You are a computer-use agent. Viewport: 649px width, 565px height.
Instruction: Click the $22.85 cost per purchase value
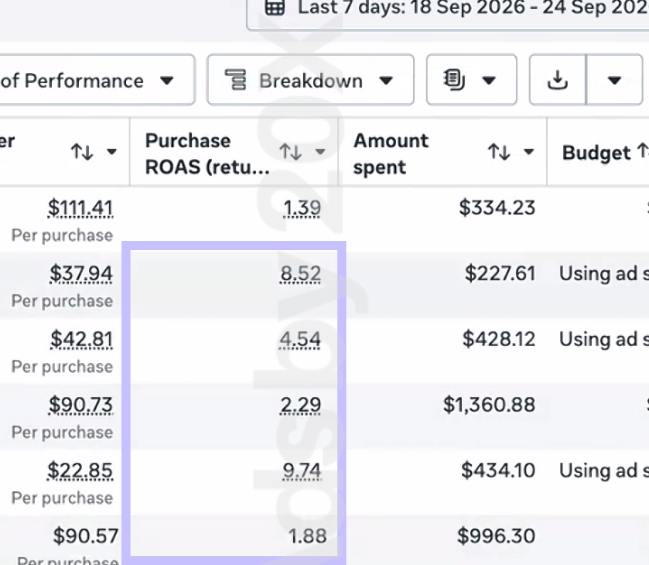click(80, 471)
